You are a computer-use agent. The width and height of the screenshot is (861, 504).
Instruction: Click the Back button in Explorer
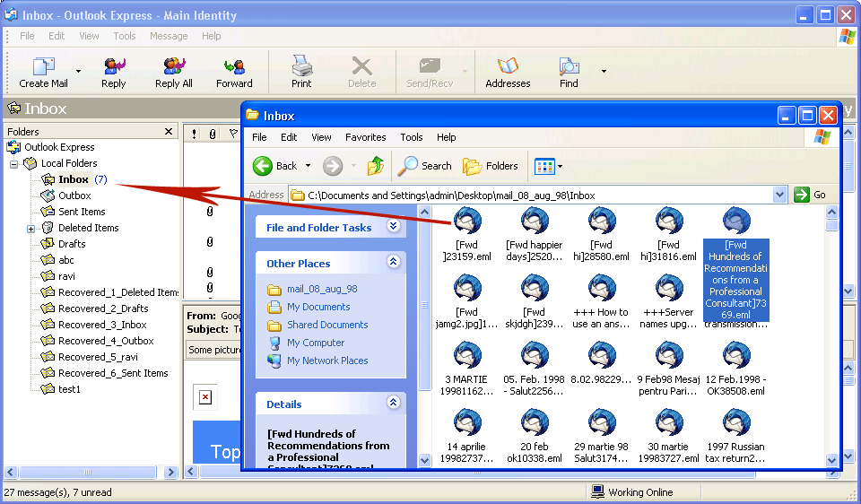275,166
